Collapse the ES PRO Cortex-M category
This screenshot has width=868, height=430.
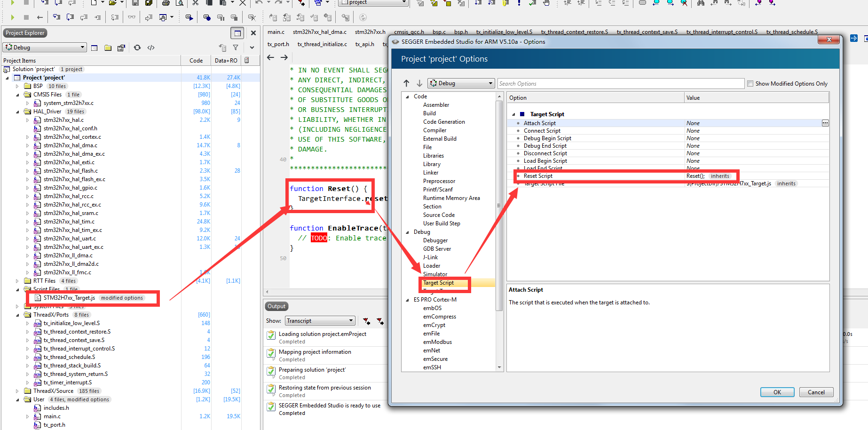pos(407,300)
